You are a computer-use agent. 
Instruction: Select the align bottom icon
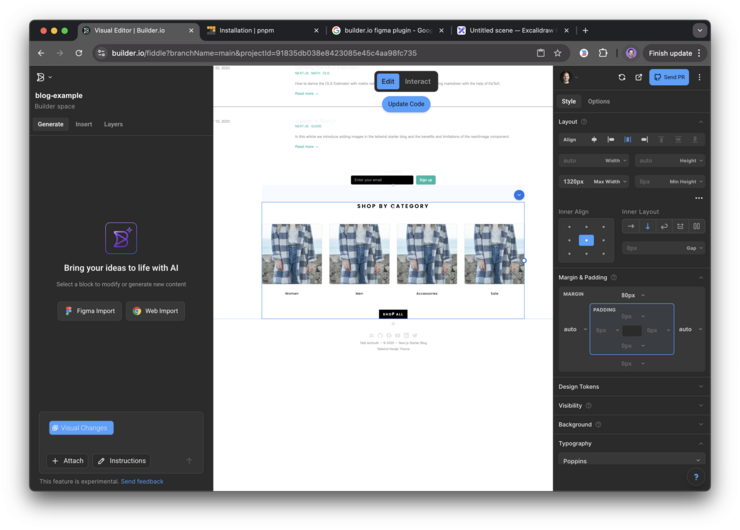[x=695, y=139]
